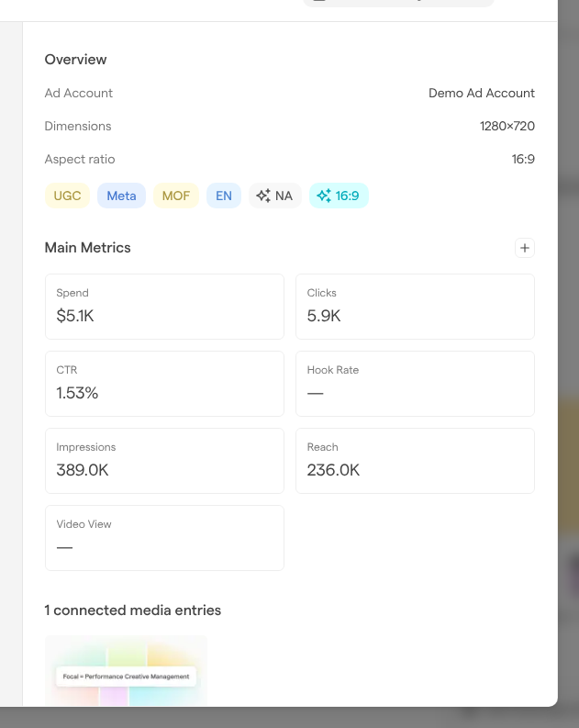The height and width of the screenshot is (728, 579).
Task: Click the '5.9K' clicks value
Action: pos(324,316)
